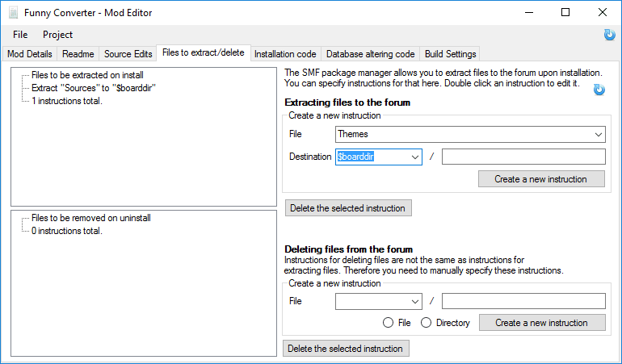Click Create a new instruction under Deleting files

coord(541,323)
